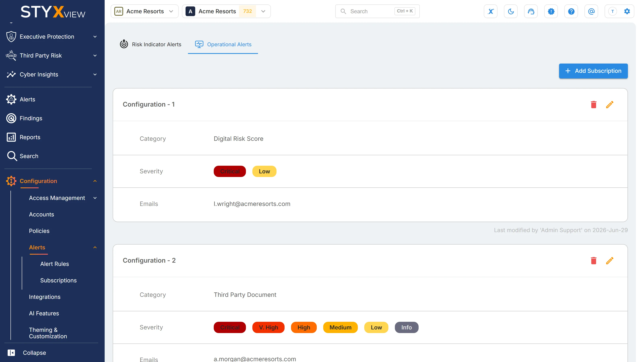Screen dimensions: 644x362
Task: Toggle dark mode moon icon
Action: click(x=511, y=11)
